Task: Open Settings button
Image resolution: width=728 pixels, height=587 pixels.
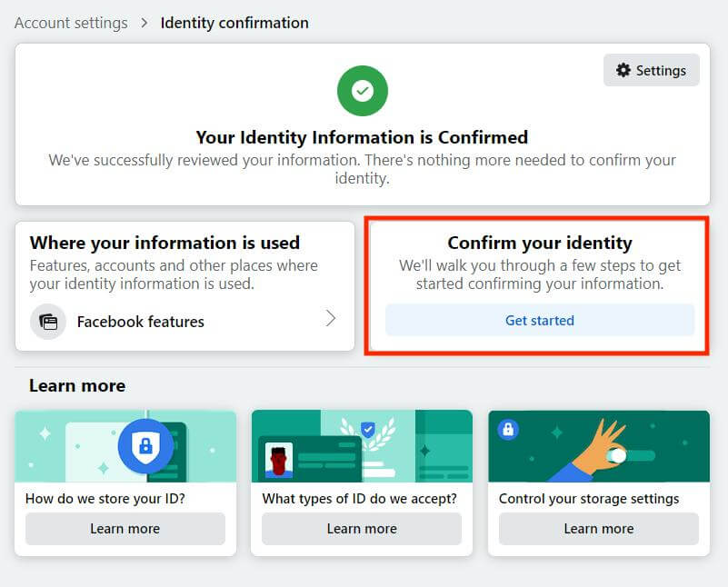Action: click(652, 70)
